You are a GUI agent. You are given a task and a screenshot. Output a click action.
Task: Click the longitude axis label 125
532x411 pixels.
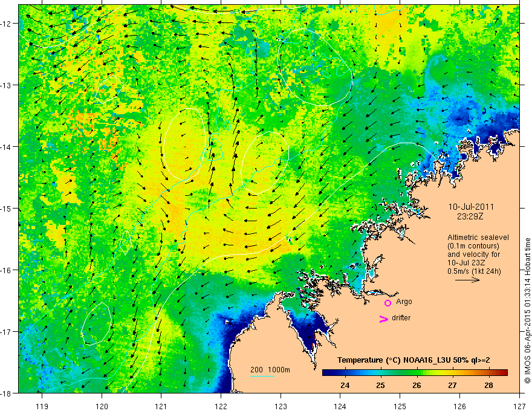pos(400,406)
